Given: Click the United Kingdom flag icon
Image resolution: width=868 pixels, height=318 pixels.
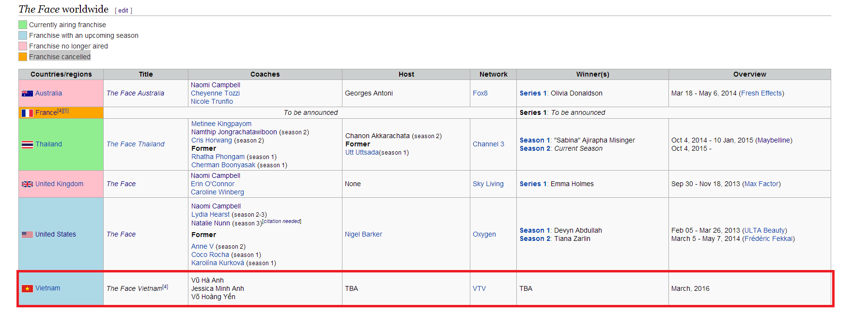Looking at the screenshot, I should coord(27,184).
